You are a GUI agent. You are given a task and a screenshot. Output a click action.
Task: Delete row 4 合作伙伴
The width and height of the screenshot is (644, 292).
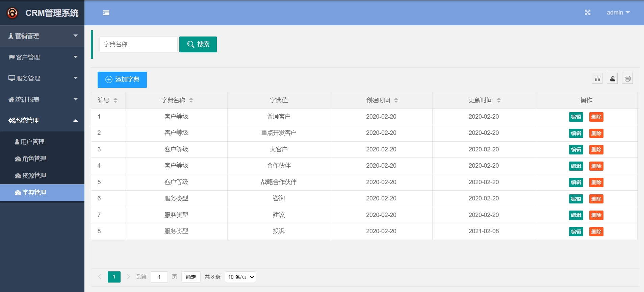click(x=596, y=166)
